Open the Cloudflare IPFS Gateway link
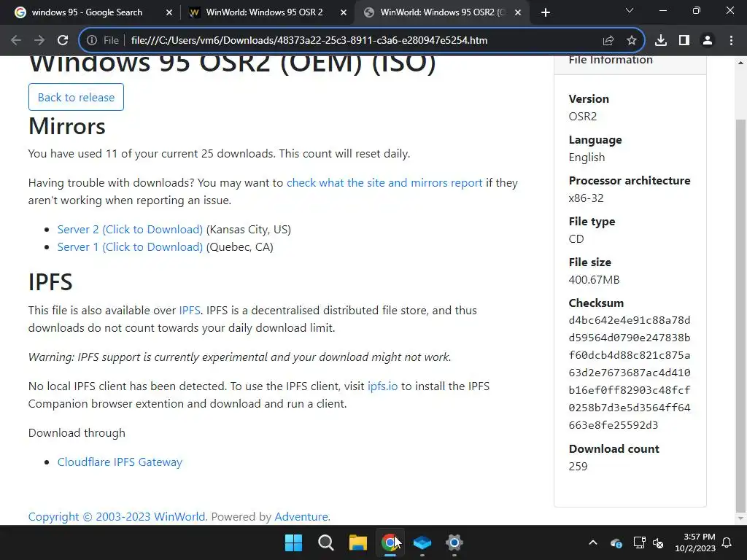Screen dimensions: 747x560 click(x=120, y=462)
